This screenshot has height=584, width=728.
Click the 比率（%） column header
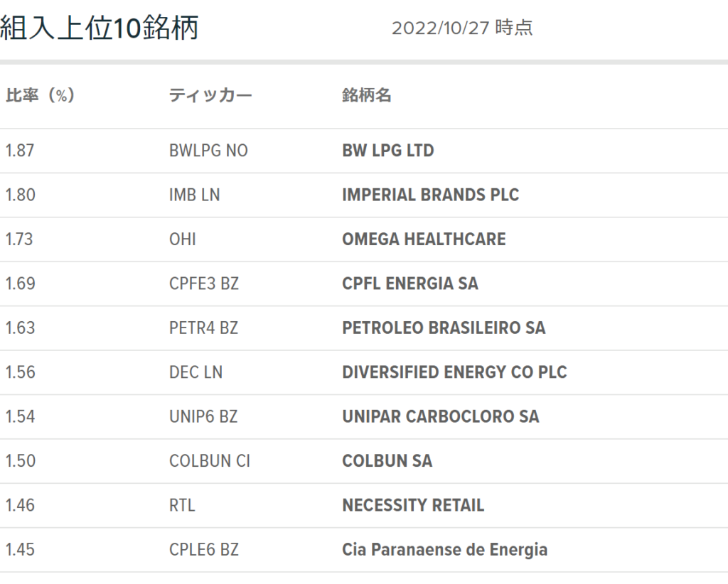pyautogui.click(x=41, y=96)
